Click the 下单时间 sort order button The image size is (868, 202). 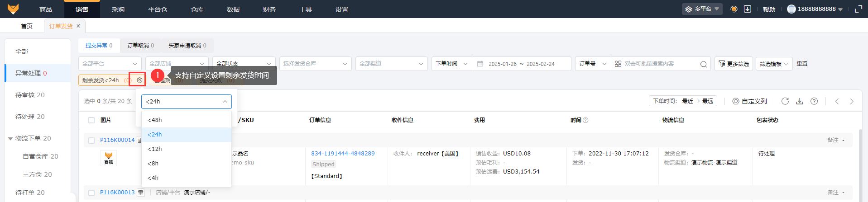pos(683,101)
